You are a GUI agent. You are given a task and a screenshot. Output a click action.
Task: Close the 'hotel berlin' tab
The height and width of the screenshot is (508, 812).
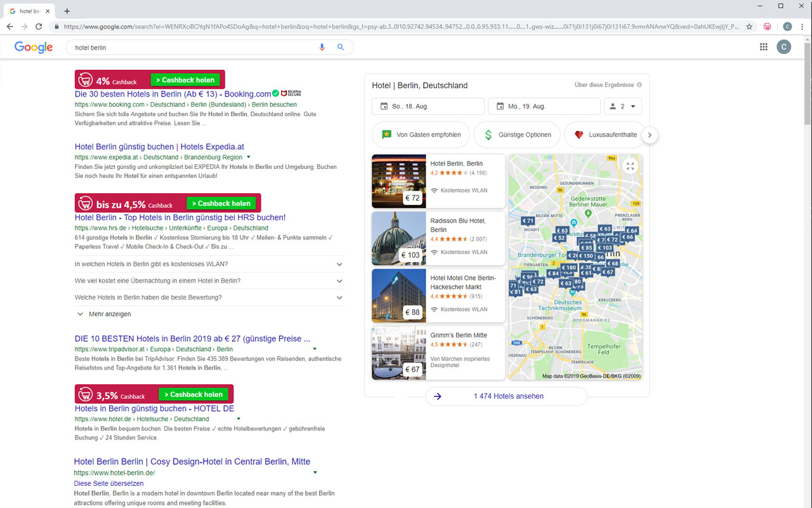pyautogui.click(x=48, y=11)
